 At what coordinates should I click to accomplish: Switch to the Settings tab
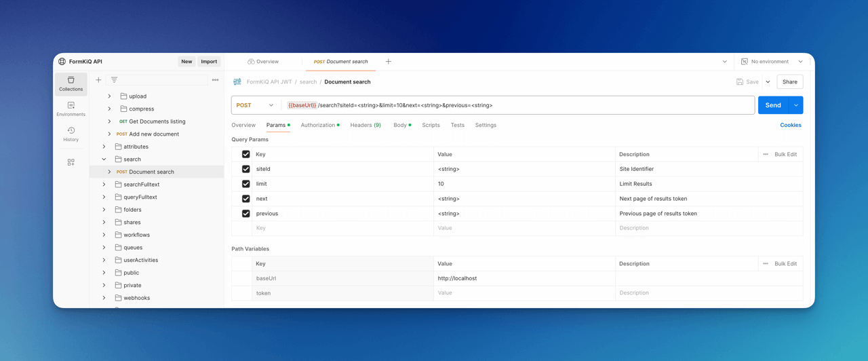[x=486, y=126]
